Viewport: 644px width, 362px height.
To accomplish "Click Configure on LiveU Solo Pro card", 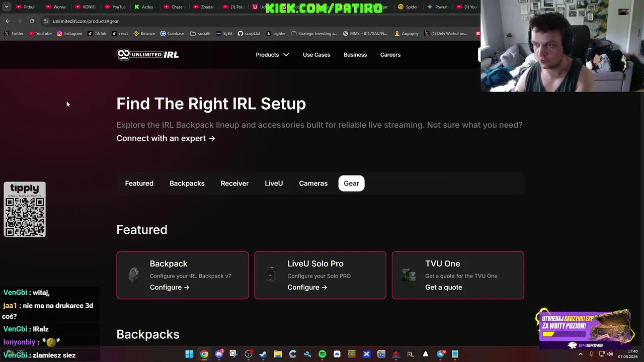I will coord(307,287).
